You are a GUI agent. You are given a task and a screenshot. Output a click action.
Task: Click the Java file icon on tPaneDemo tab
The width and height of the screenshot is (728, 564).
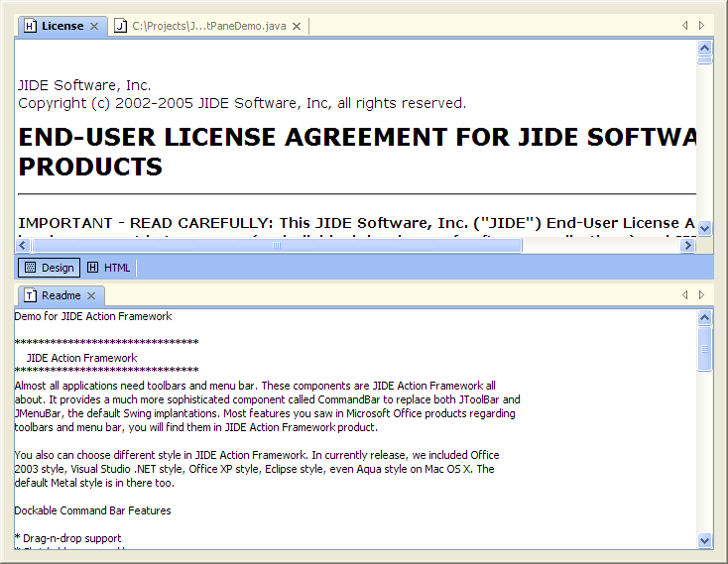click(120, 26)
